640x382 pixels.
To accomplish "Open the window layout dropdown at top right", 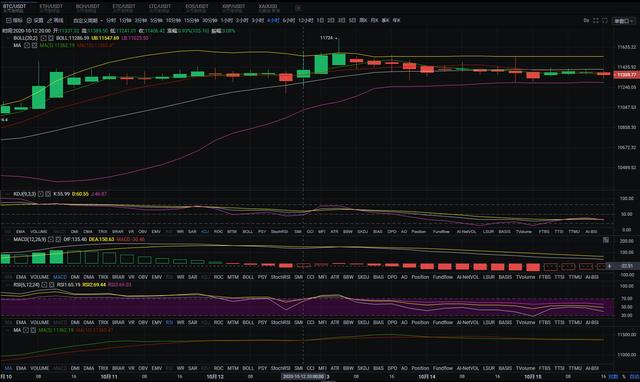I will click(x=624, y=21).
